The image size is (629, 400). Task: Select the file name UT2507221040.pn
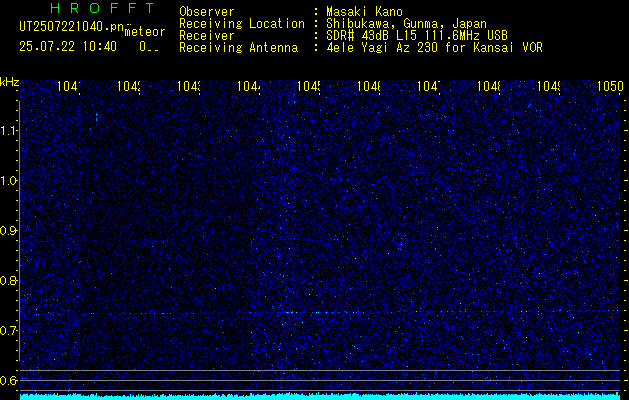pos(71,27)
